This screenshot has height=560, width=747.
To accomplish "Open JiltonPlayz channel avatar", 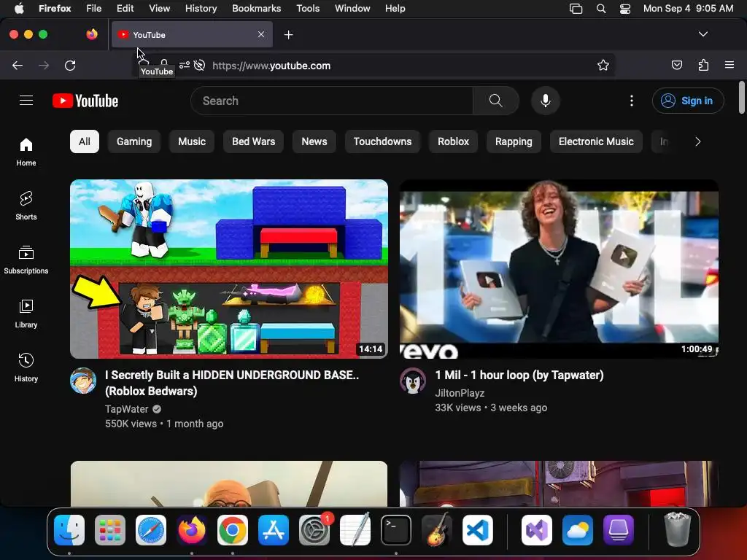I will point(413,381).
